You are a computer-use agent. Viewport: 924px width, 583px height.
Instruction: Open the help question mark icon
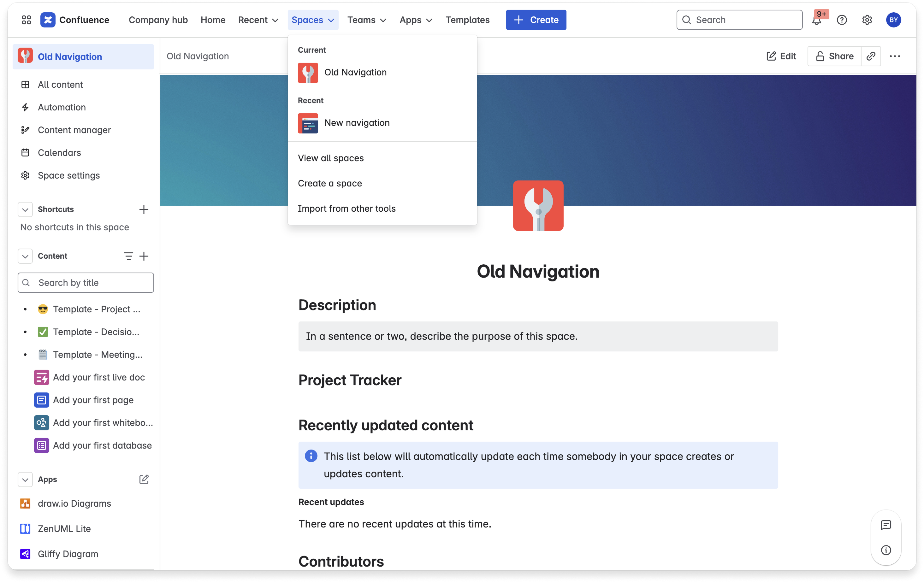[842, 20]
